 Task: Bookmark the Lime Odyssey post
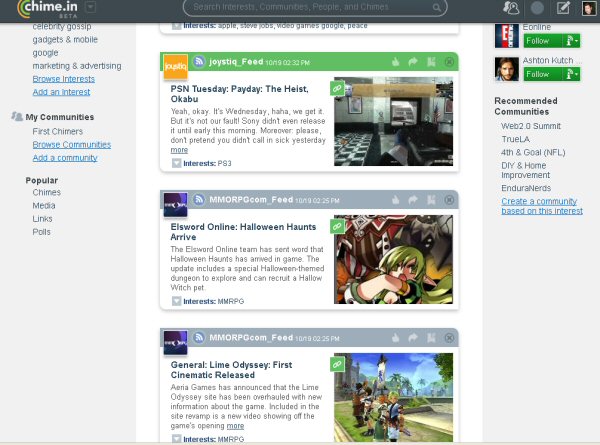431,337
